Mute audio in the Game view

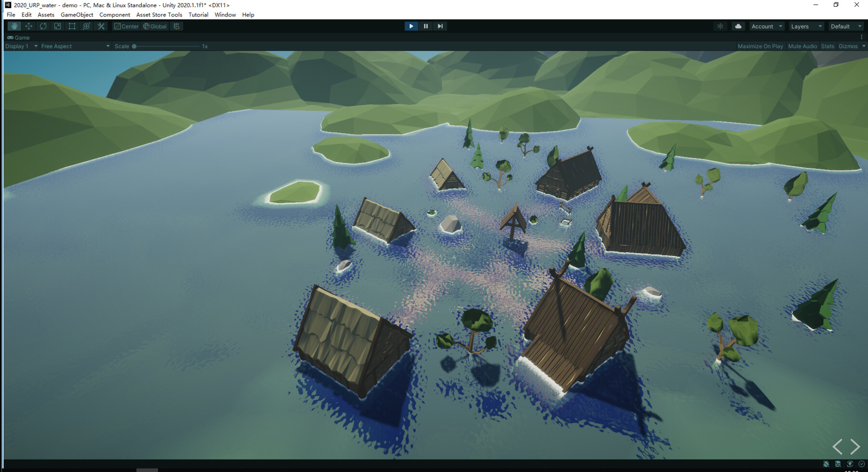[802, 46]
